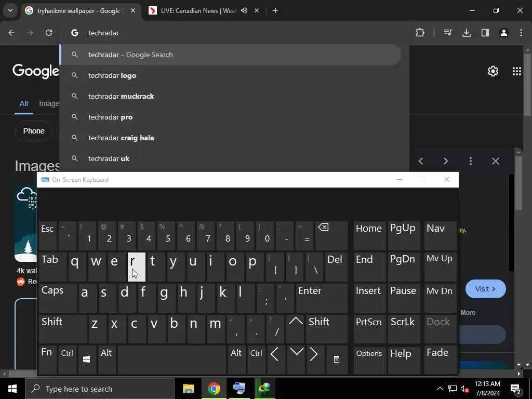Go to the next image in the preview panel
The width and height of the screenshot is (532, 399).
pyautogui.click(x=446, y=161)
